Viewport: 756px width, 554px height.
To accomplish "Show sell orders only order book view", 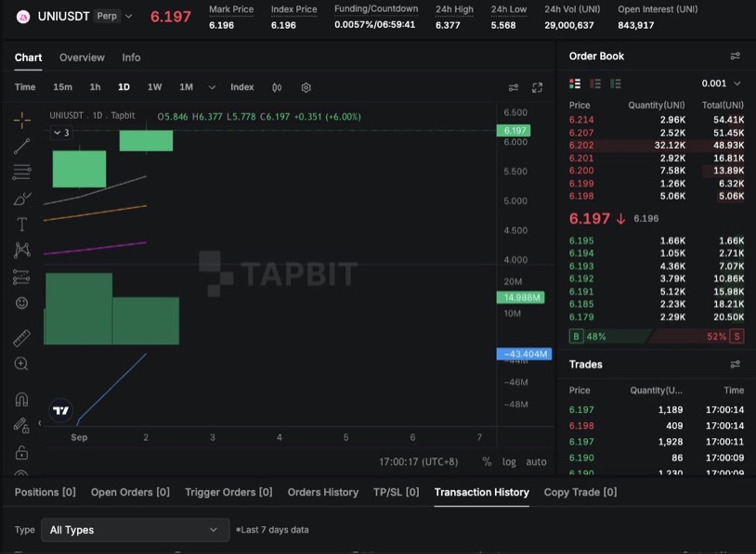I will (595, 84).
